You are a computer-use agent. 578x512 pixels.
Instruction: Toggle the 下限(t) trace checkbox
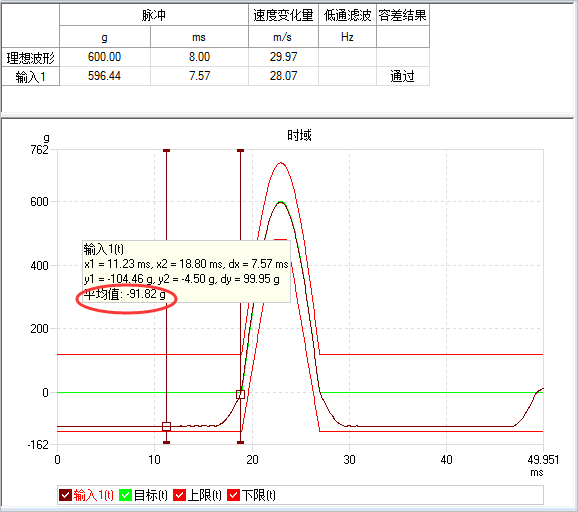pos(233,495)
